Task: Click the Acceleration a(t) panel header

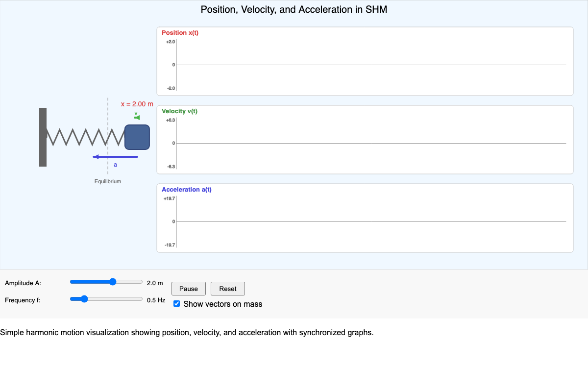Action: [187, 189]
